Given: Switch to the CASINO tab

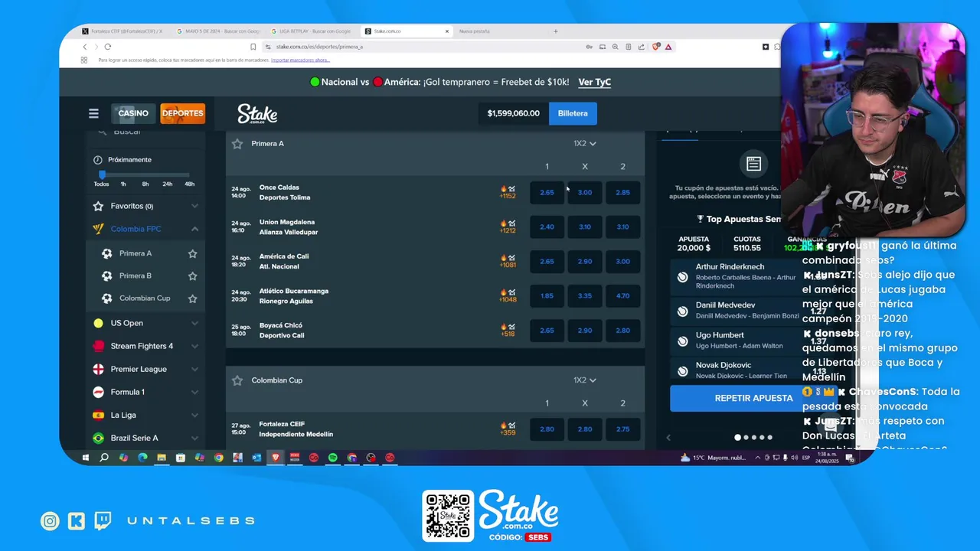Looking at the screenshot, I should [x=133, y=113].
